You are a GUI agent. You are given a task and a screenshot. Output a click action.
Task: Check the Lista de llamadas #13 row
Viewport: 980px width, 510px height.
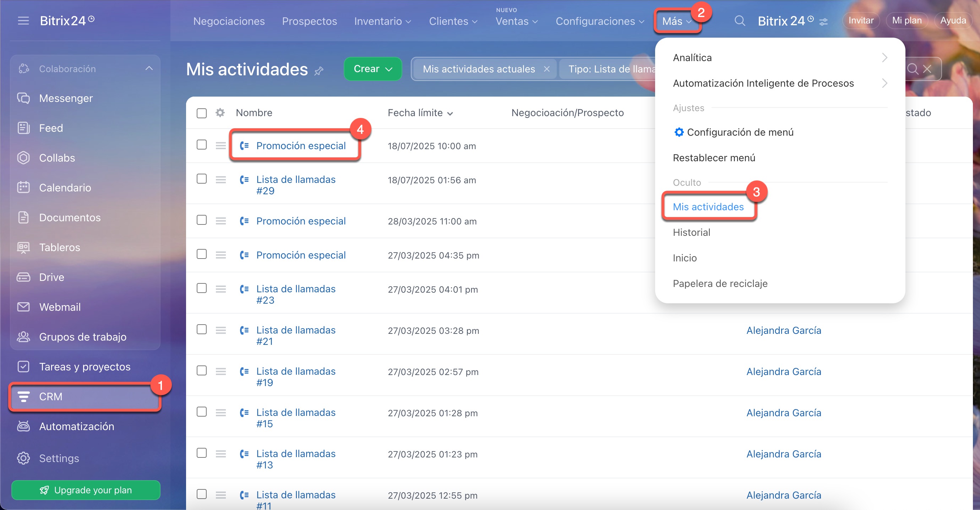202,453
